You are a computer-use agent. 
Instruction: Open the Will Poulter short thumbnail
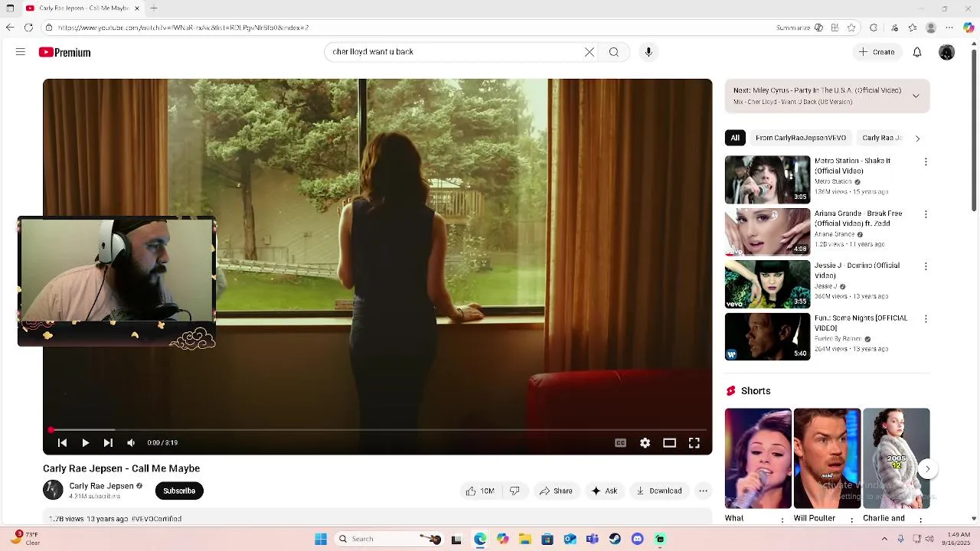(827, 458)
